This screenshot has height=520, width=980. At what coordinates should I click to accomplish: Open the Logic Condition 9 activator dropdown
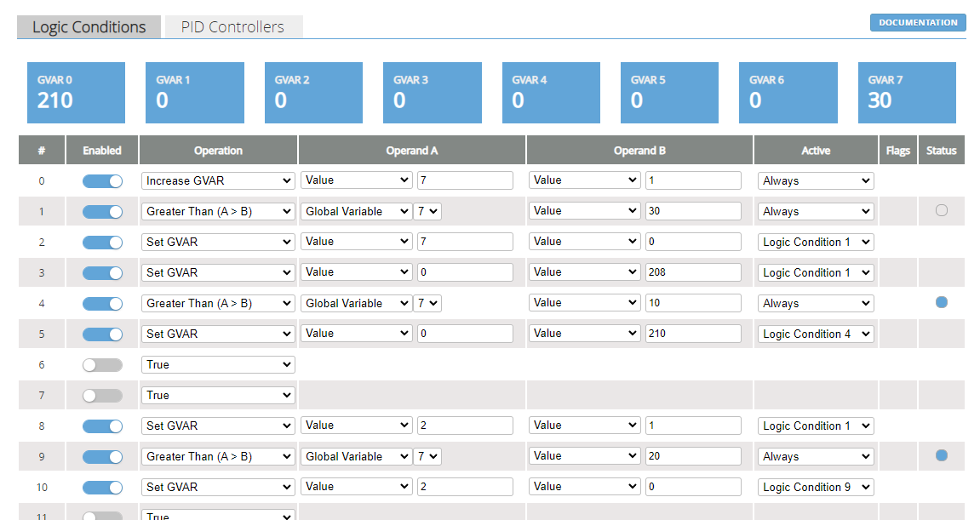[x=815, y=487]
